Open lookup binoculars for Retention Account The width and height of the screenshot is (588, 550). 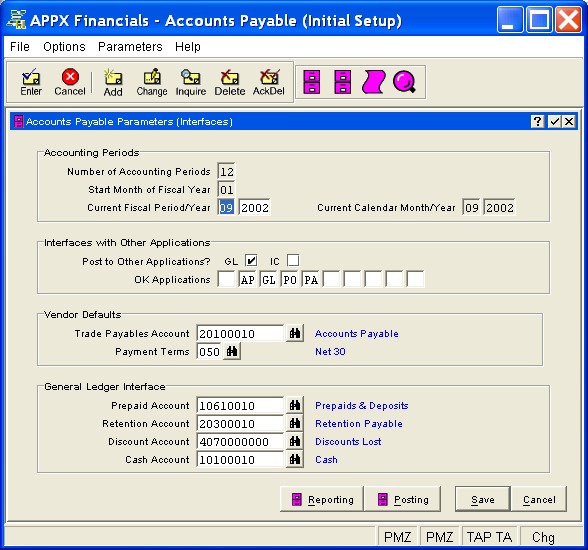coord(295,423)
